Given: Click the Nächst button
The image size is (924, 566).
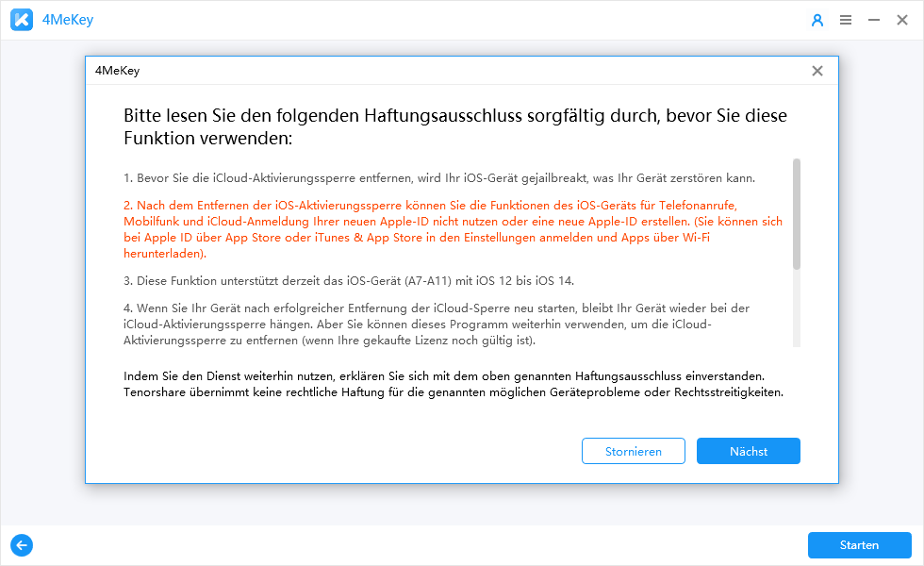Looking at the screenshot, I should point(749,451).
